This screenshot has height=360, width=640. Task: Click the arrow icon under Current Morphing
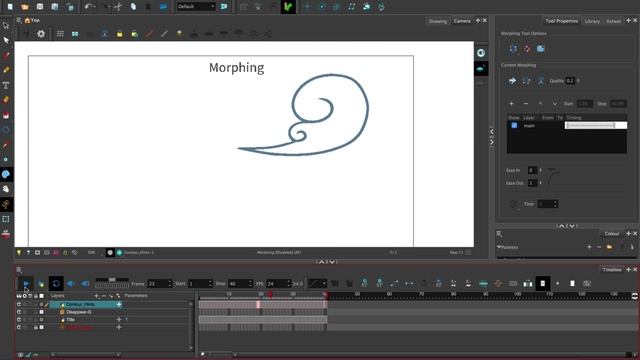512,81
